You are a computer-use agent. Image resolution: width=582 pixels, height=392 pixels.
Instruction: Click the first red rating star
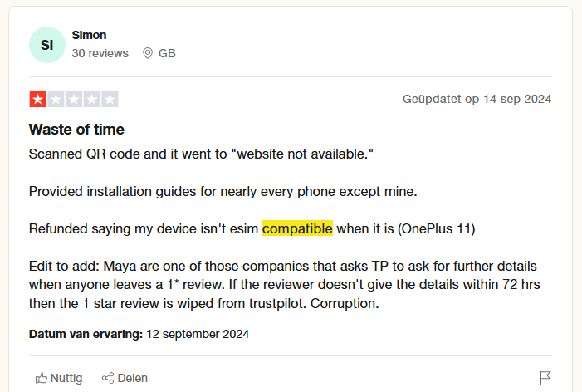pyautogui.click(x=38, y=99)
